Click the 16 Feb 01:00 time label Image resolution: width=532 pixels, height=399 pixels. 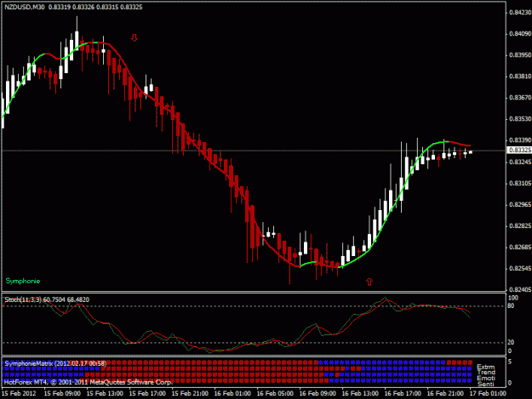click(x=232, y=394)
